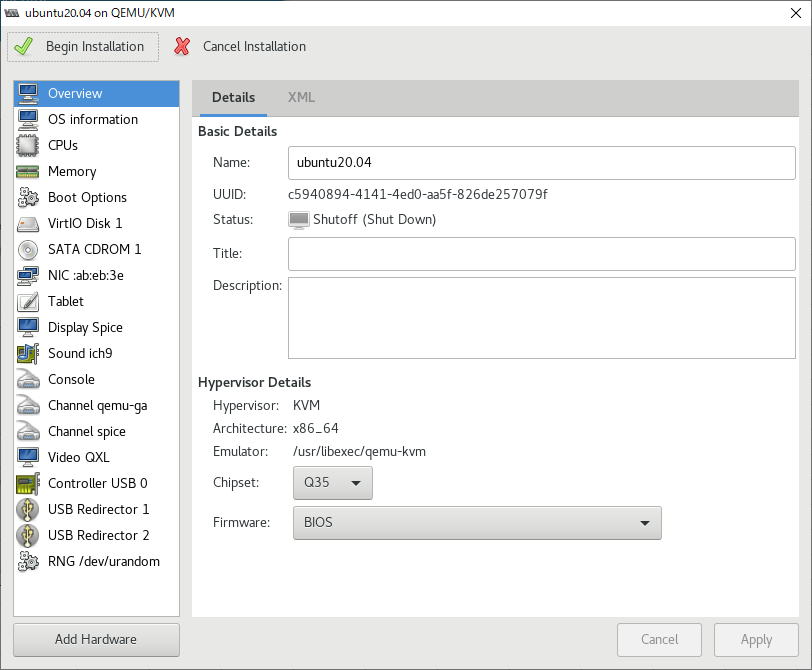This screenshot has width=812, height=670.
Task: Select the "USB Redirector 2" row label
Action: (x=99, y=535)
